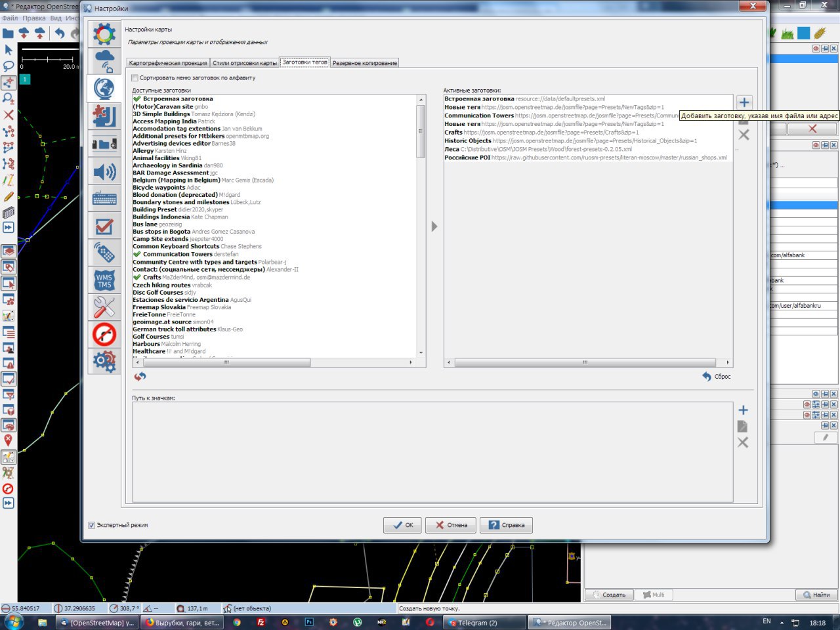Image resolution: width=840 pixels, height=630 pixels.
Task: Click the icon paths list field
Action: (x=432, y=452)
